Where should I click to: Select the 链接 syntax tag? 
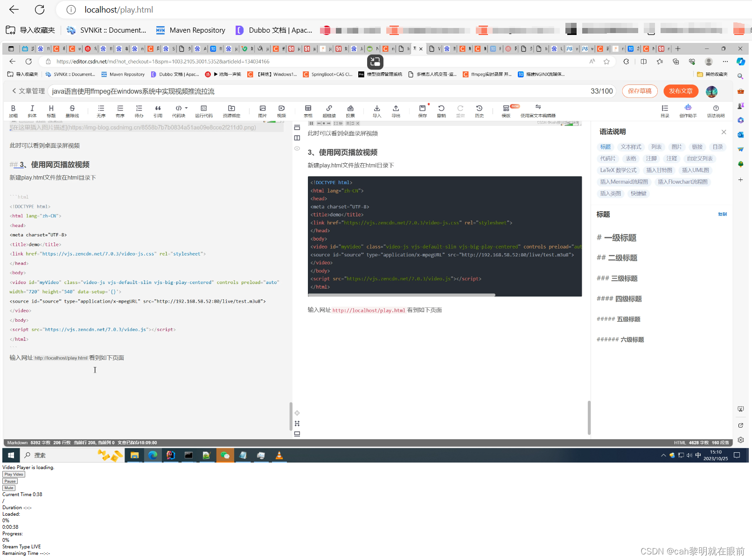point(697,147)
